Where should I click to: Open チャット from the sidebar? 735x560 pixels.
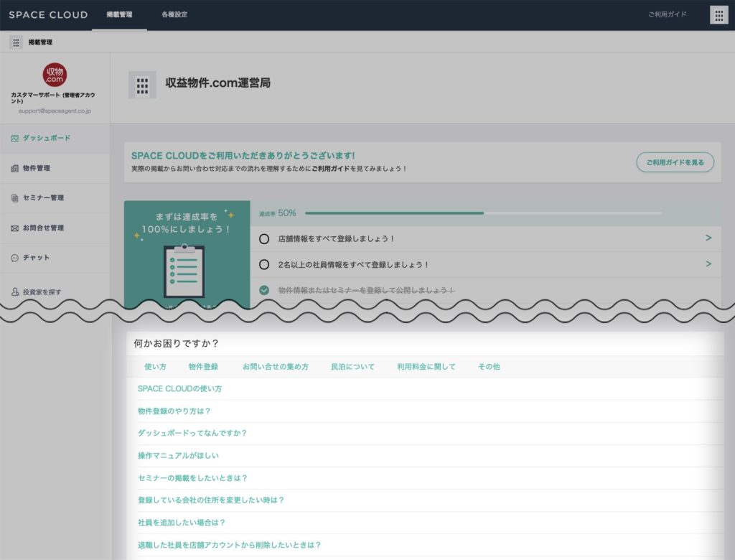[55, 258]
